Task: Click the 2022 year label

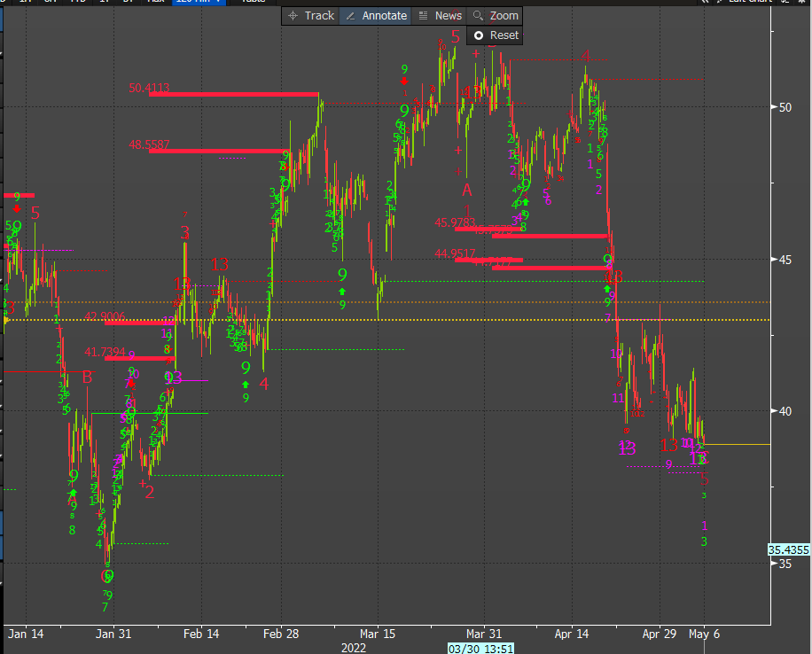Action: click(354, 649)
